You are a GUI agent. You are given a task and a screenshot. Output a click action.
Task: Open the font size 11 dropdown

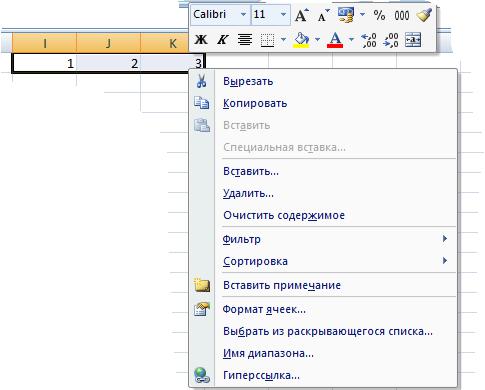[x=283, y=15]
